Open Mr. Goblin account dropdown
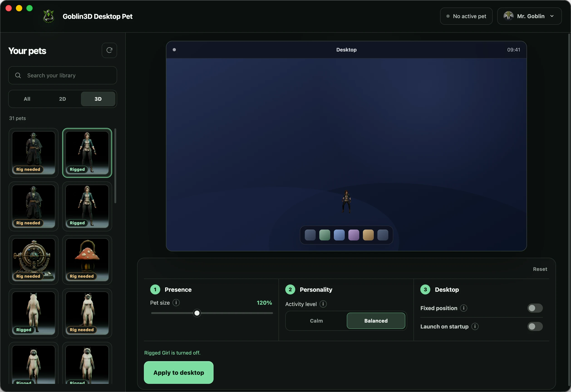The image size is (571, 392). (x=529, y=16)
